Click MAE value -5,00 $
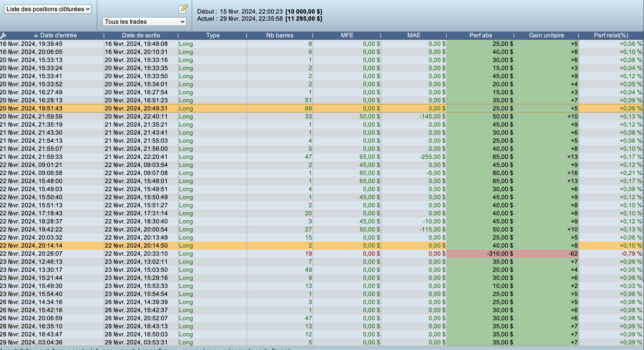The width and height of the screenshot is (644, 350). tap(436, 173)
